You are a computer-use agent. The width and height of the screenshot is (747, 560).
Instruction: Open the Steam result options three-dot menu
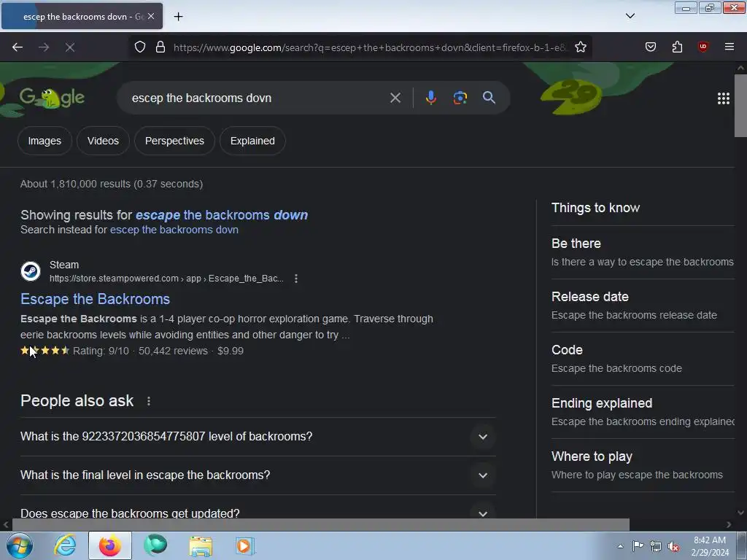296,279
